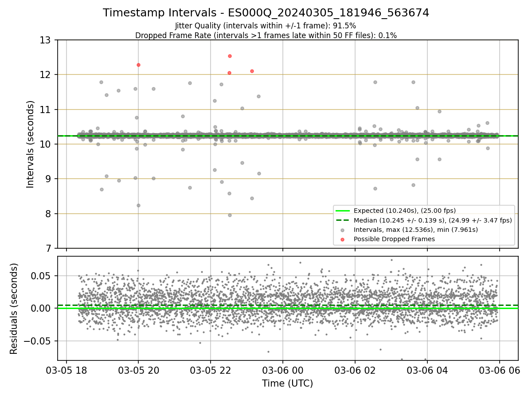Viewport: 532px width, 399px height.
Task: Click y-axis tick label 12
Action: point(47,74)
